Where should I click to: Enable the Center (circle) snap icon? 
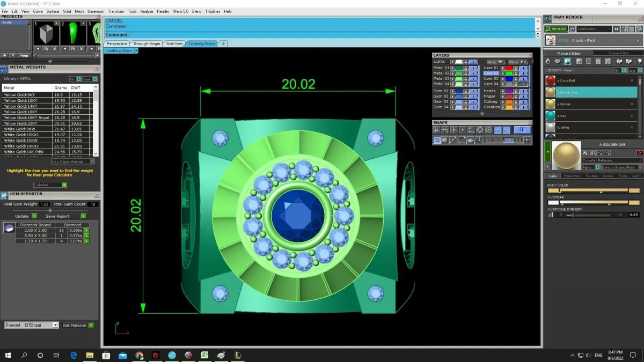click(x=489, y=130)
